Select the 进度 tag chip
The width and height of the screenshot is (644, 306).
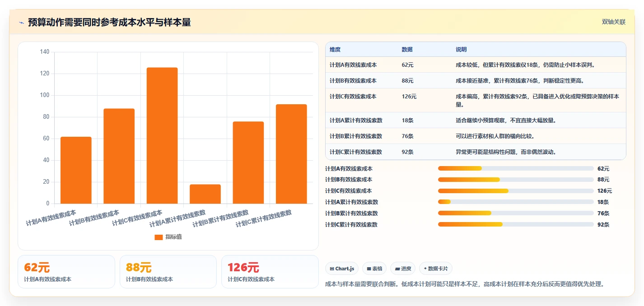(x=403, y=269)
